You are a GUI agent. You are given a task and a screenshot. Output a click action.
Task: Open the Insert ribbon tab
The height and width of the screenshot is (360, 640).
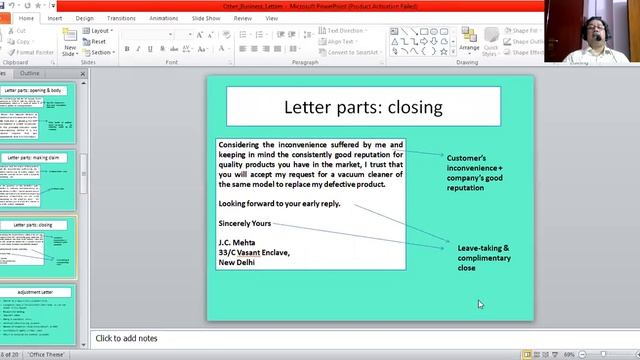point(55,18)
